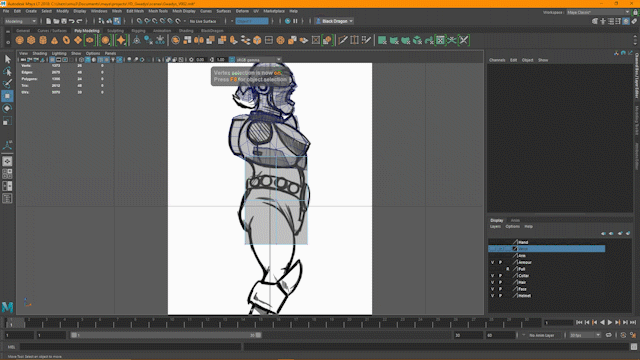Create a polygon sphere from the shelf
The width and height of the screenshot is (640, 360).
[19, 40]
